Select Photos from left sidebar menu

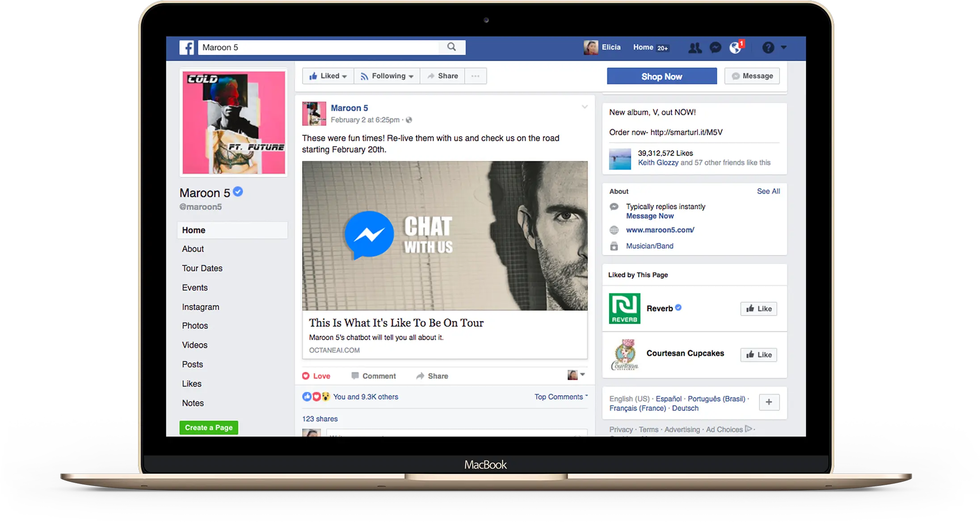pos(194,325)
